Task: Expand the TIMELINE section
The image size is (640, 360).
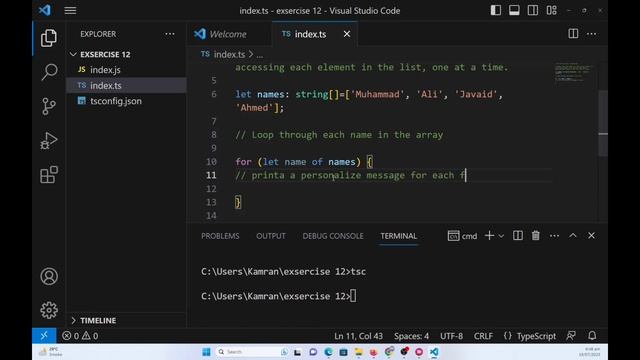Action: (x=98, y=320)
